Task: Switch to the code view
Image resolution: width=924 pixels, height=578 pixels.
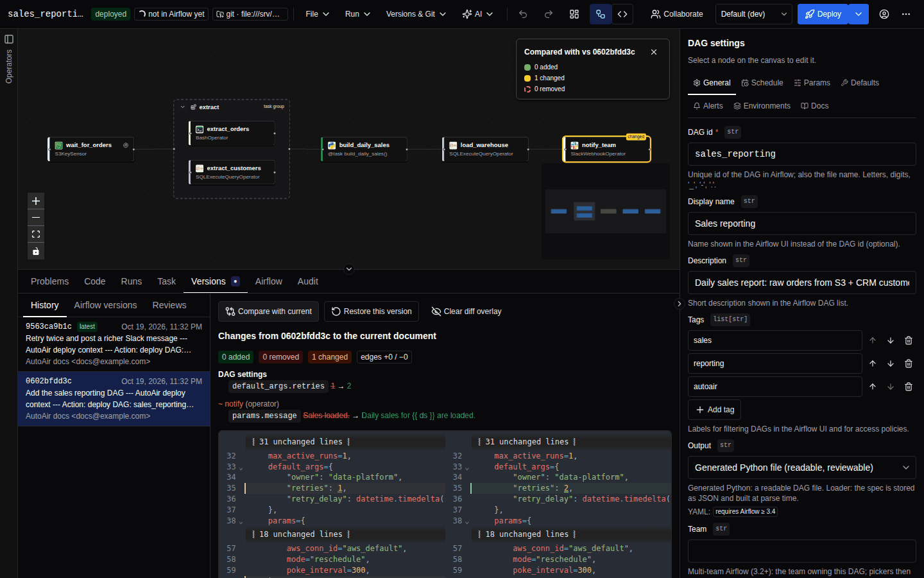Action: 622,14
